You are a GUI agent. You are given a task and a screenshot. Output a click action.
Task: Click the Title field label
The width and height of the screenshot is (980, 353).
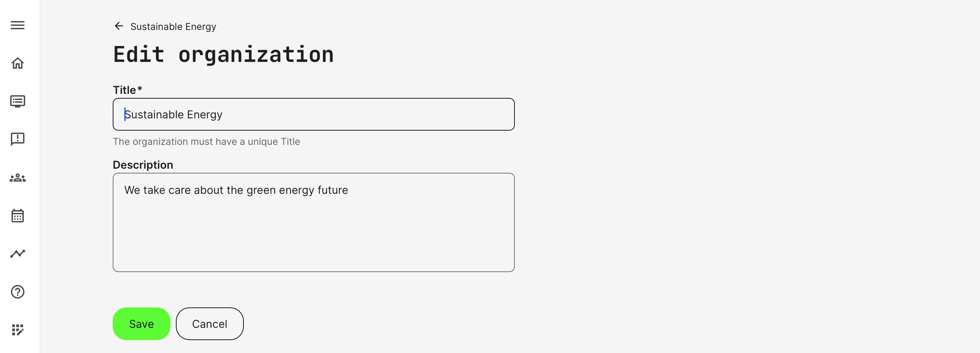[124, 90]
